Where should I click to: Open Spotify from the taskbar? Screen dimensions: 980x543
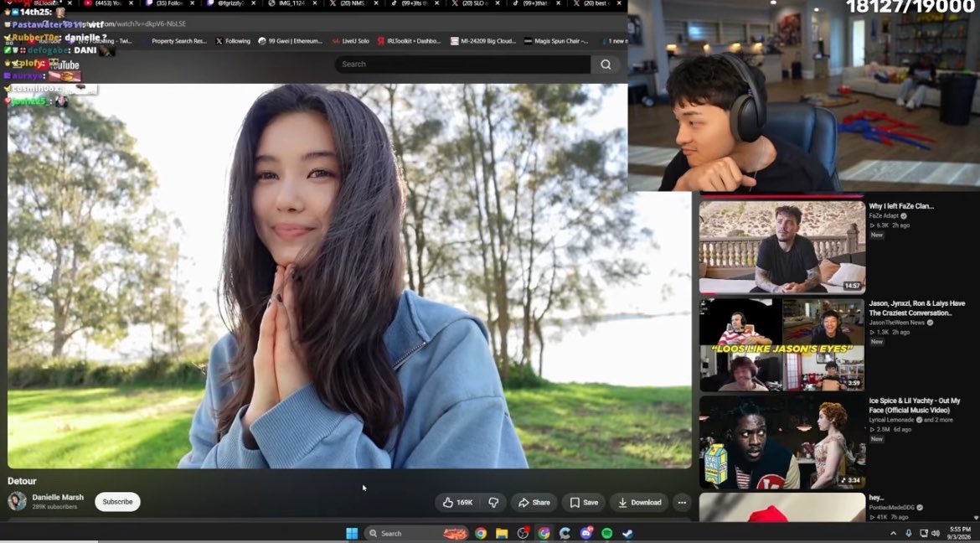[607, 534]
